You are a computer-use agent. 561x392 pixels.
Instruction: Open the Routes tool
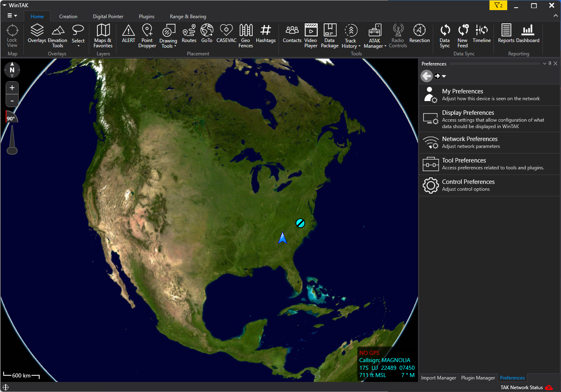189,34
